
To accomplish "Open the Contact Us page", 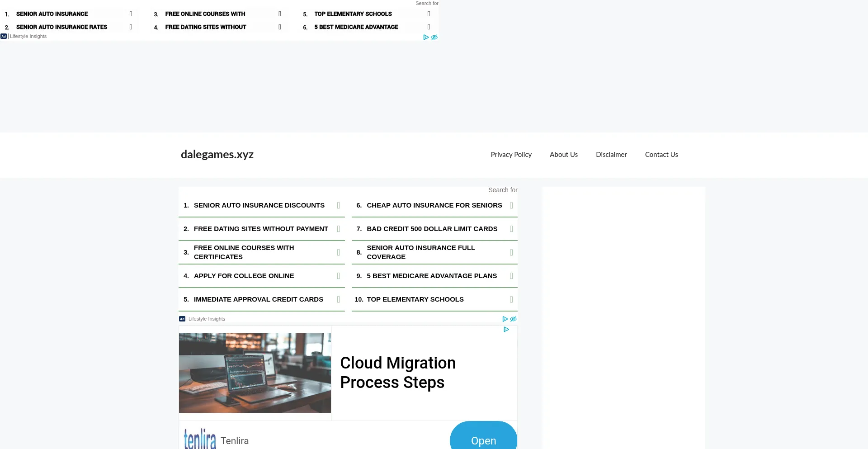I will point(661,155).
